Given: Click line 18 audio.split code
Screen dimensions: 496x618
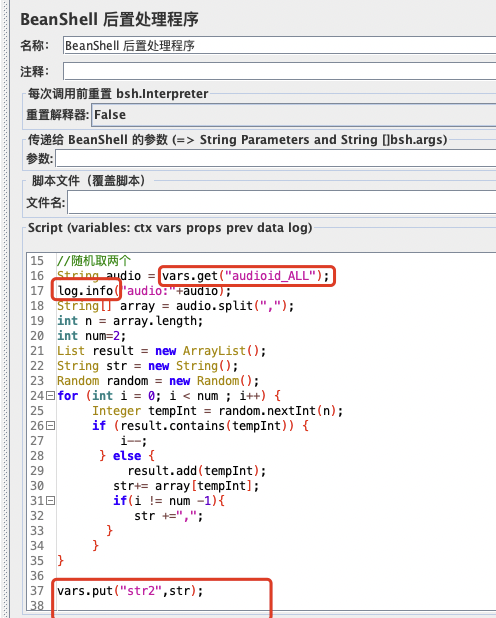Looking at the screenshot, I should click(x=175, y=306).
